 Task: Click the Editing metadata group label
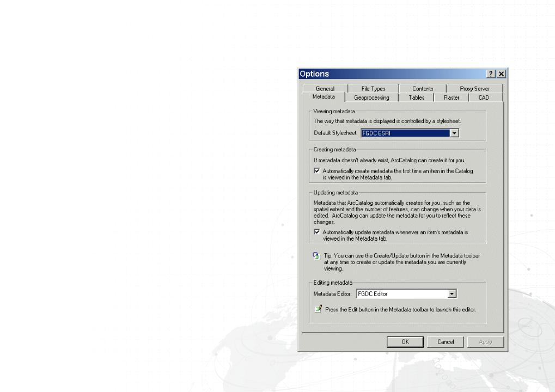click(x=333, y=283)
